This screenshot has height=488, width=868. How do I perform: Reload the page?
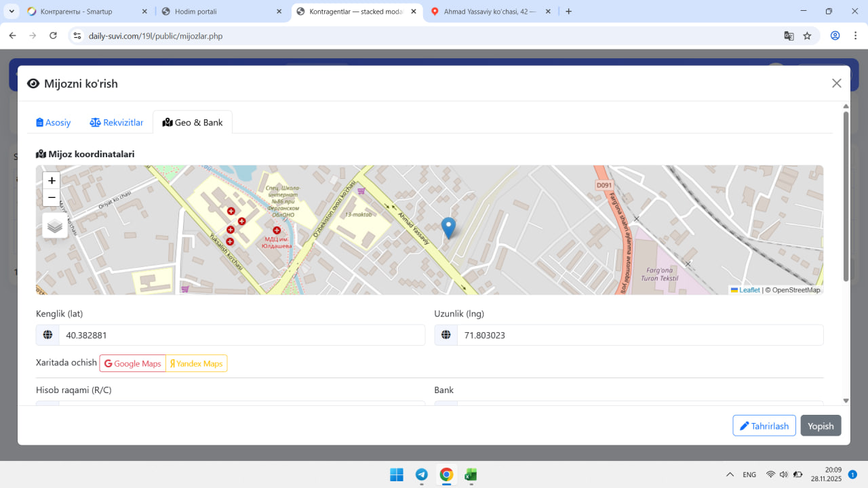(54, 36)
